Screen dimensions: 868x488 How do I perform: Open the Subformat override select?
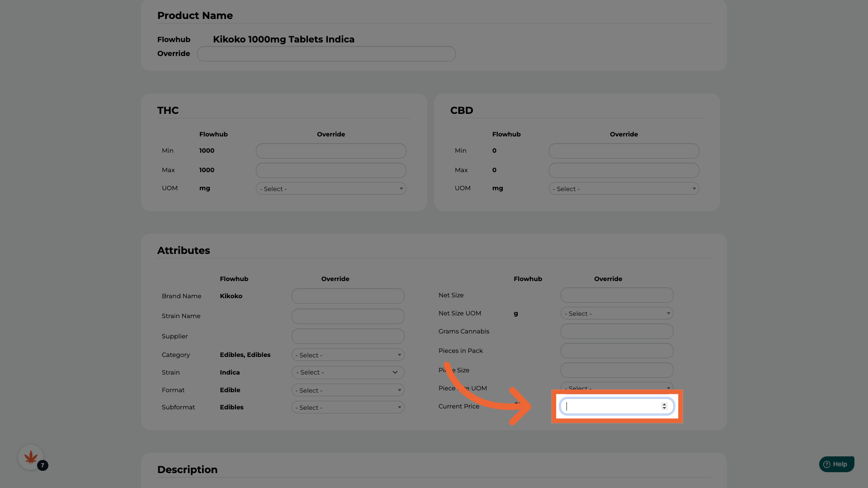348,408
